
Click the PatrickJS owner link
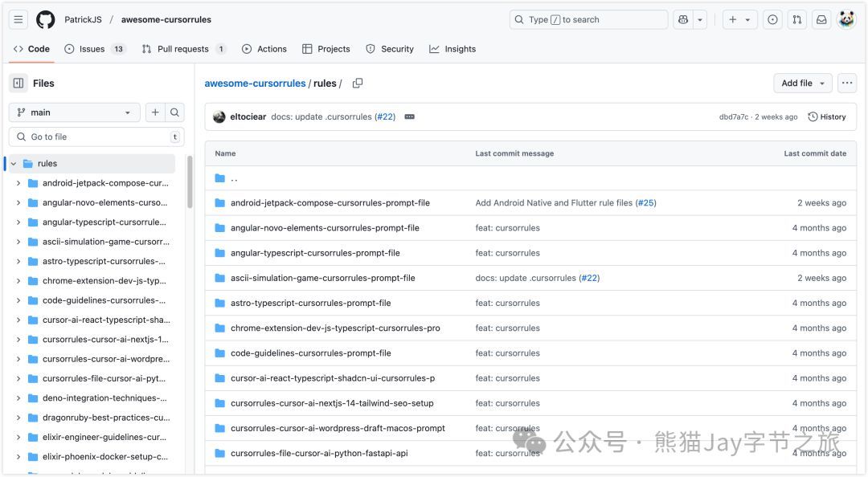click(83, 19)
